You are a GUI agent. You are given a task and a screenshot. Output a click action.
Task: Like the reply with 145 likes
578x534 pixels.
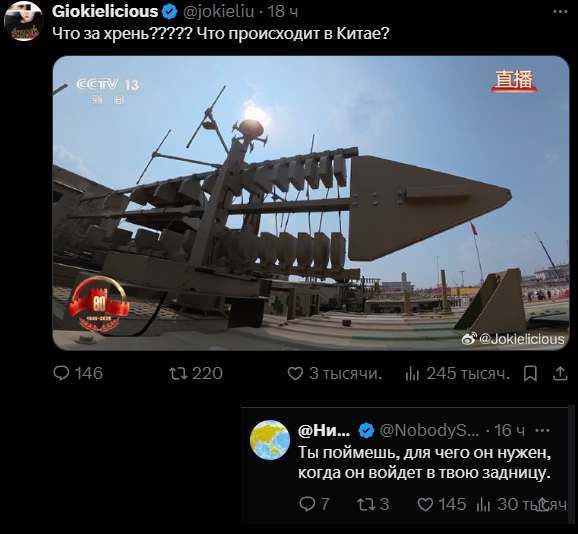[x=442, y=504]
